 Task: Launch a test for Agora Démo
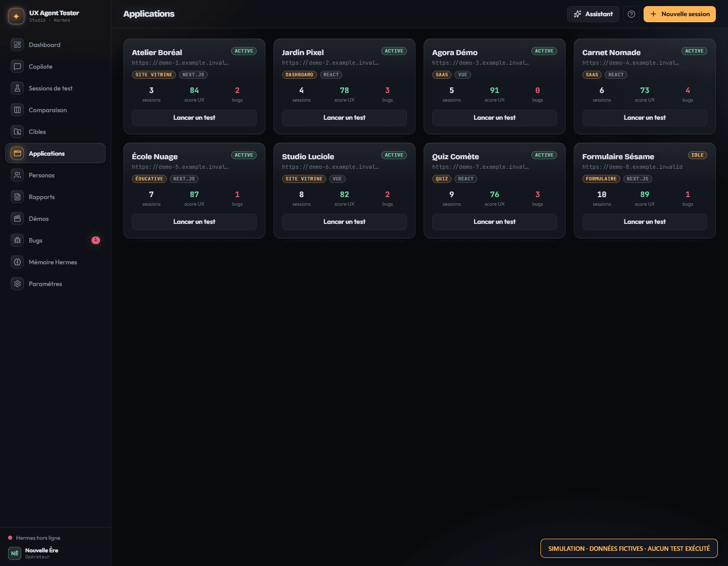[x=494, y=118]
